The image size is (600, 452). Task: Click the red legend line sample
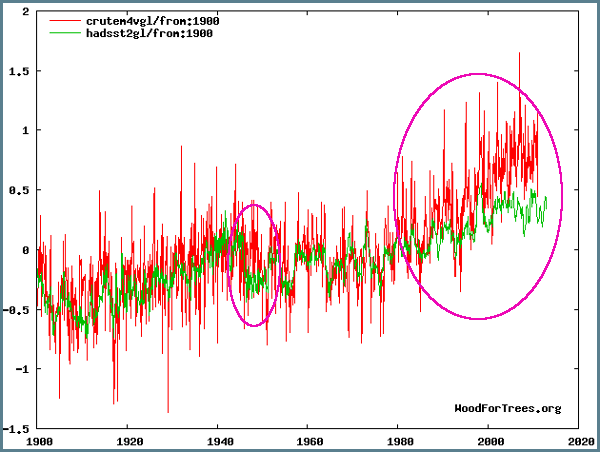(x=63, y=21)
